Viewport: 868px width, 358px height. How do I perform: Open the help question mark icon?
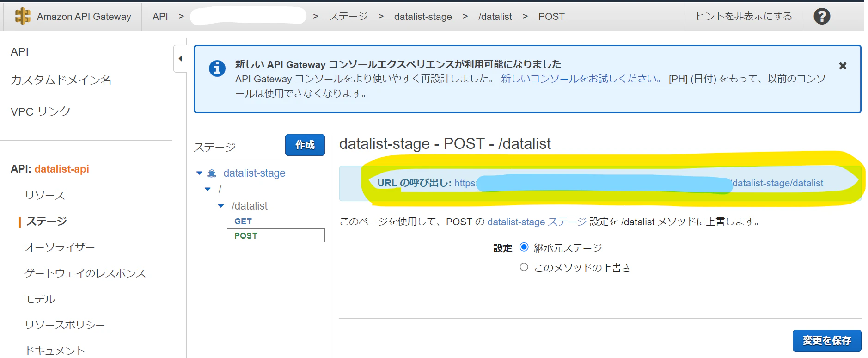coord(822,16)
